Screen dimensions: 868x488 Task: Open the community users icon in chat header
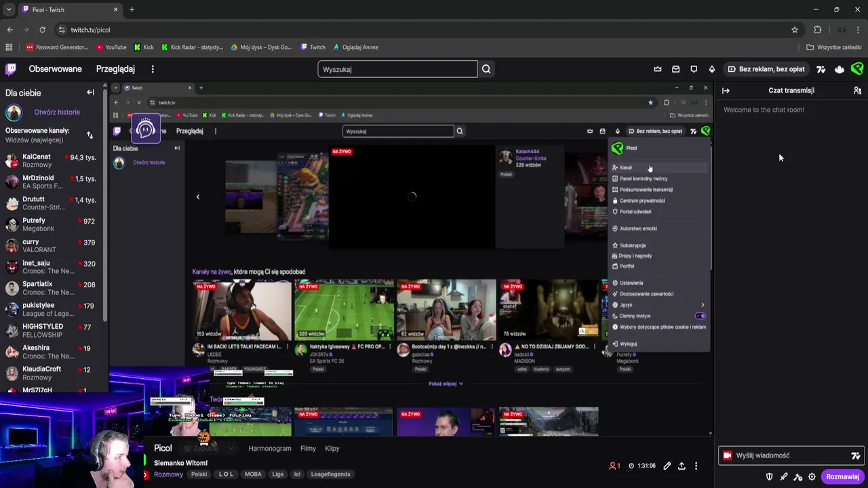click(857, 90)
